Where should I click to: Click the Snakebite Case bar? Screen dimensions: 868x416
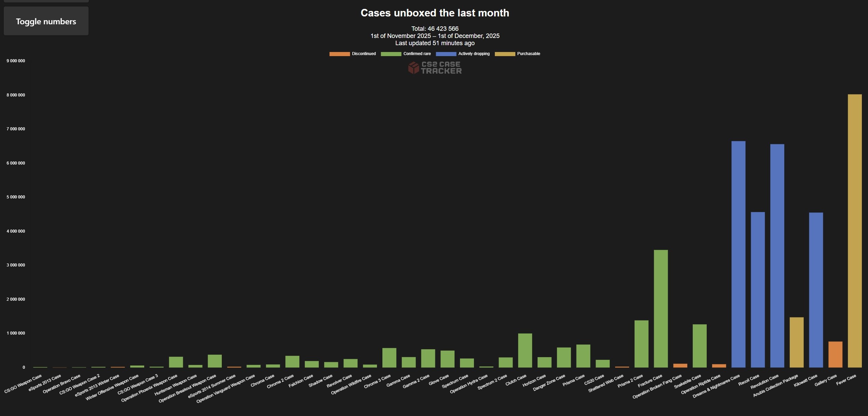(700, 346)
